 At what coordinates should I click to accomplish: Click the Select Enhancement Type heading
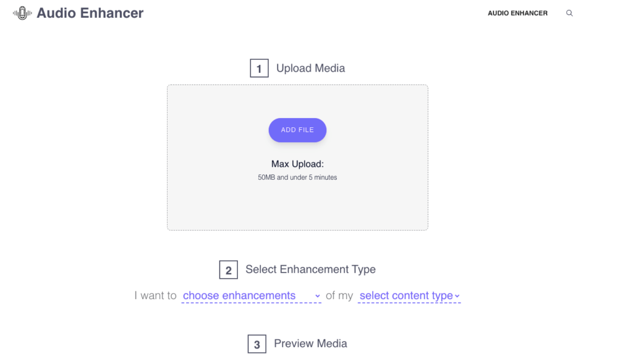pos(310,269)
